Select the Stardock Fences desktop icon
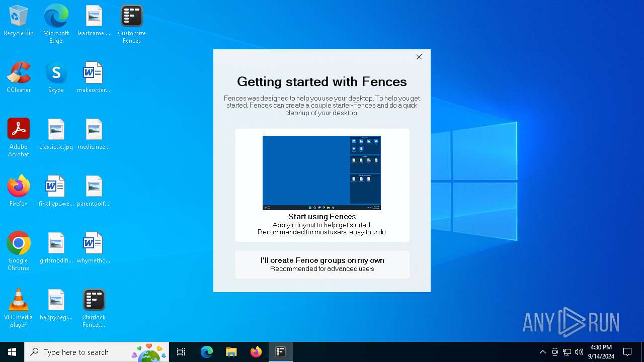The height and width of the screenshot is (362, 644). point(94,308)
